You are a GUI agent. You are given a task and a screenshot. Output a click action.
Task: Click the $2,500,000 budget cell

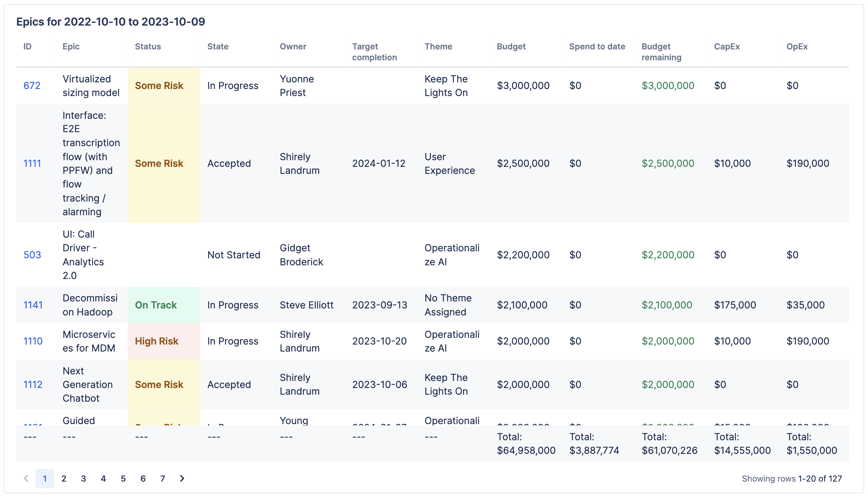[x=523, y=163]
